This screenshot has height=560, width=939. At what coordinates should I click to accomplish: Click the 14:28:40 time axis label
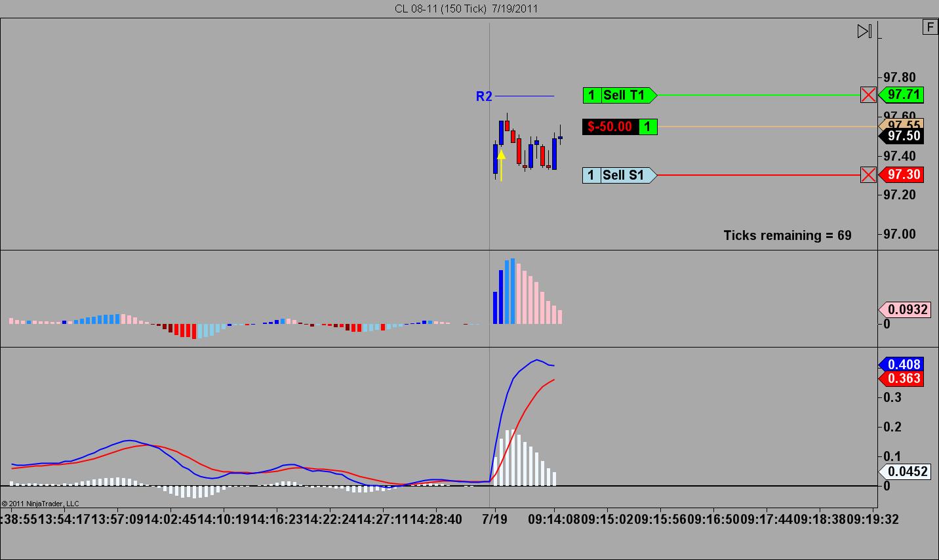(435, 519)
